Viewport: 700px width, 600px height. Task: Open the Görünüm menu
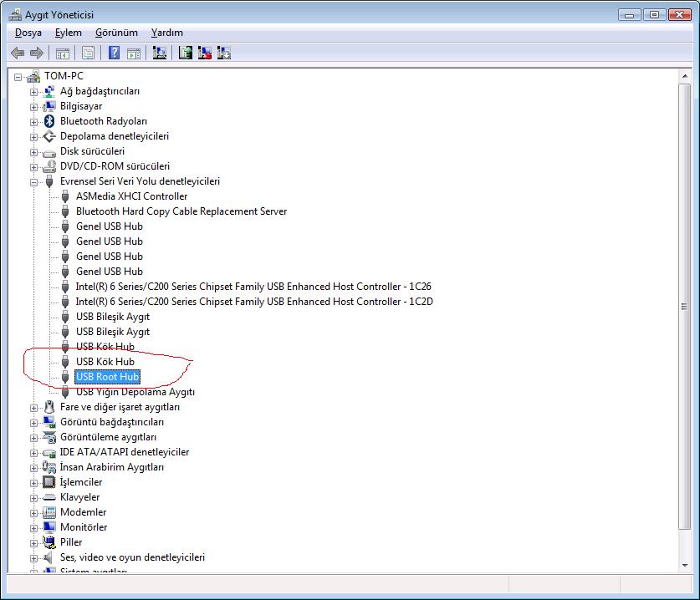116,33
